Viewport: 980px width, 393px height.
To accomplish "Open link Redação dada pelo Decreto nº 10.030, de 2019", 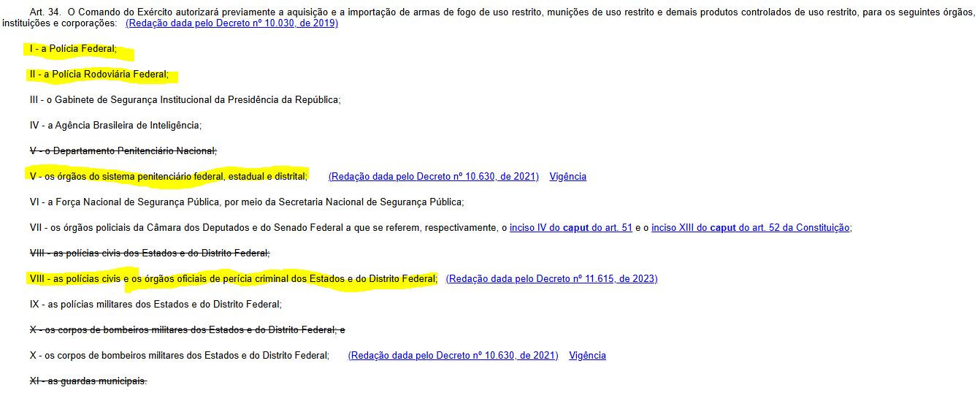I will point(231,23).
